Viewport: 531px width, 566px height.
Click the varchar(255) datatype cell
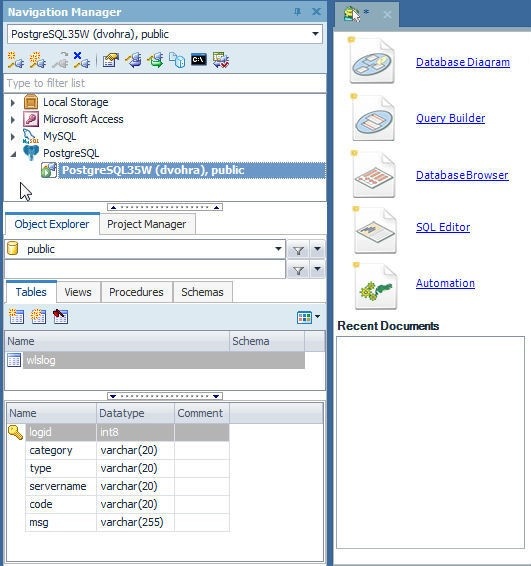point(135,522)
